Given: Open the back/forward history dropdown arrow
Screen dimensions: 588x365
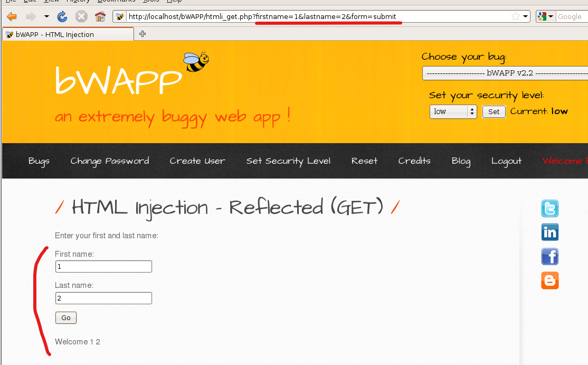Looking at the screenshot, I should 46,16.
